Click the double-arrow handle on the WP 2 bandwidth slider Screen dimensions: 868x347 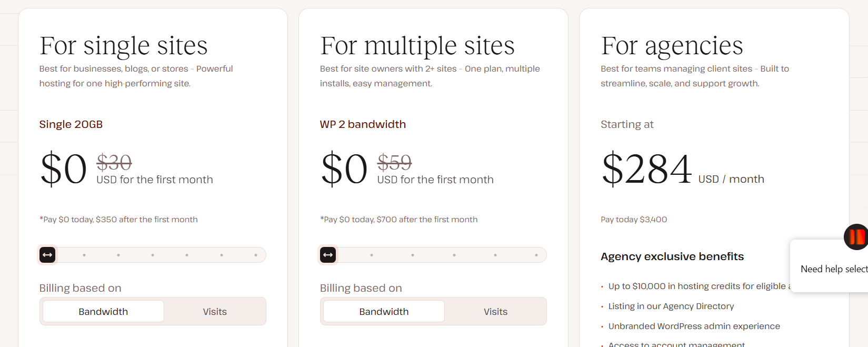pyautogui.click(x=327, y=255)
